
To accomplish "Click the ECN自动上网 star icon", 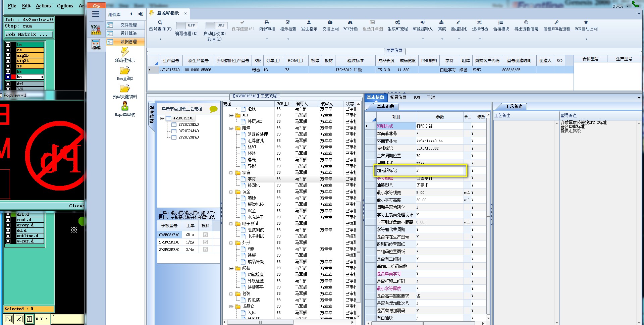I will [586, 22].
